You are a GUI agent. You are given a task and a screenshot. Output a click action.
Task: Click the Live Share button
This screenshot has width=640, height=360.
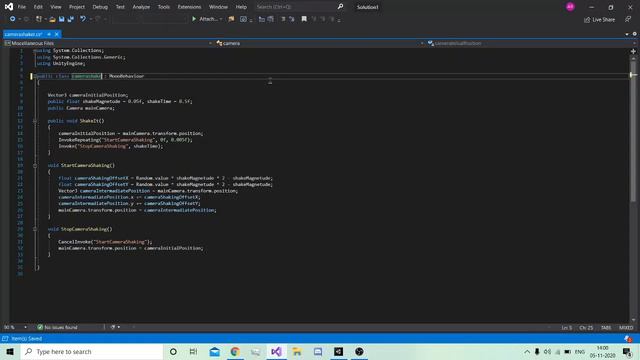[599, 20]
